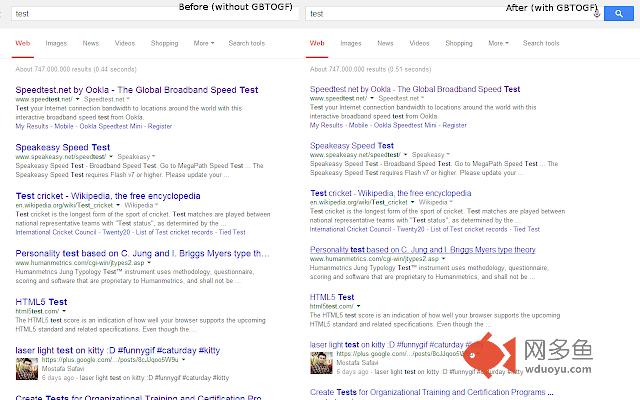Screen dimensions: 640x400
Task: Open Test cricket Wikipedia result, Before panel
Action: pos(108,196)
